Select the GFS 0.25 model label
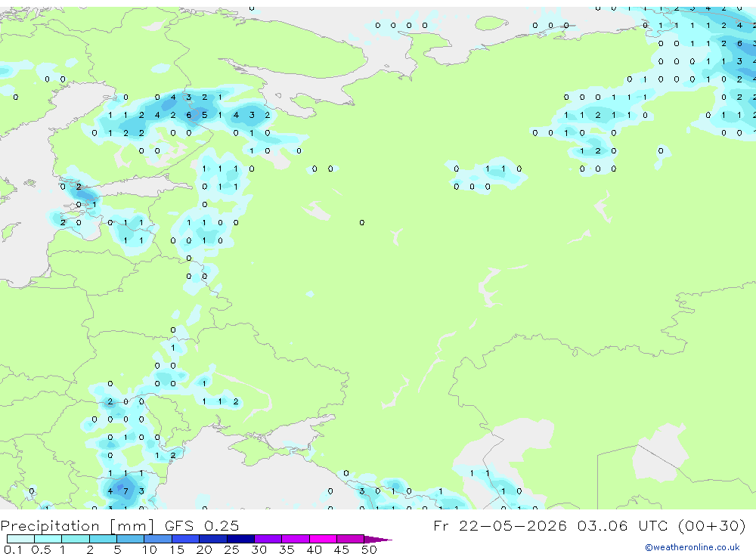Viewport: 756px width, 554px height. (202, 526)
